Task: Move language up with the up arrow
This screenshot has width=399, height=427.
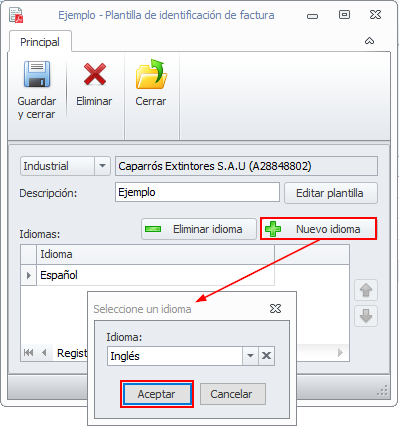Action: 366,290
